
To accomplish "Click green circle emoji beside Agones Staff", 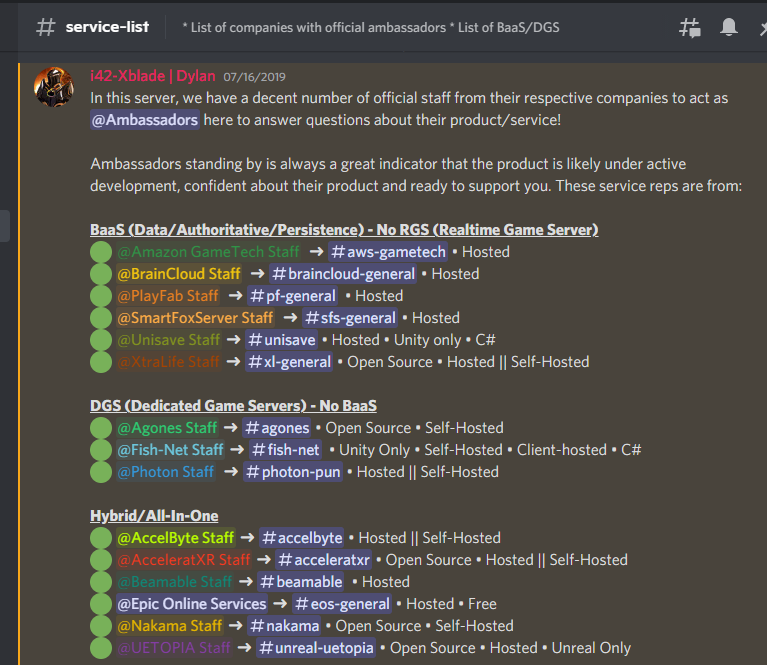I will [101, 428].
